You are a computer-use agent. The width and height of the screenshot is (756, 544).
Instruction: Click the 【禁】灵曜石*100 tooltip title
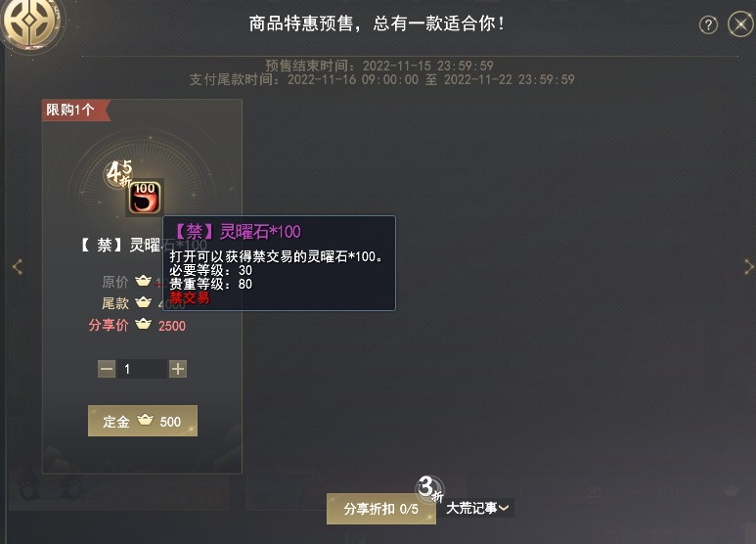pos(237,232)
